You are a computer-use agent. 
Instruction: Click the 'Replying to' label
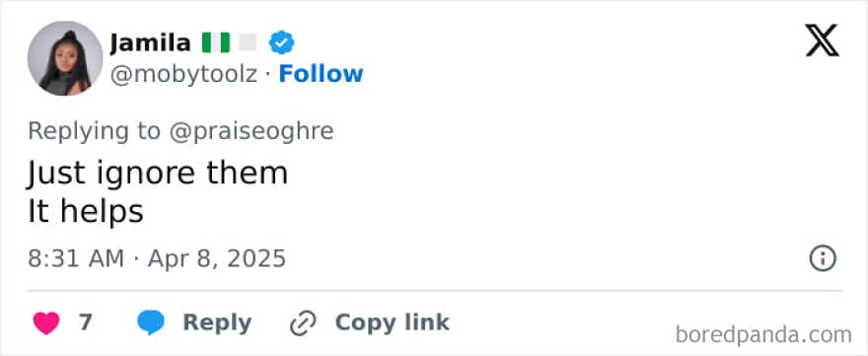tap(94, 131)
